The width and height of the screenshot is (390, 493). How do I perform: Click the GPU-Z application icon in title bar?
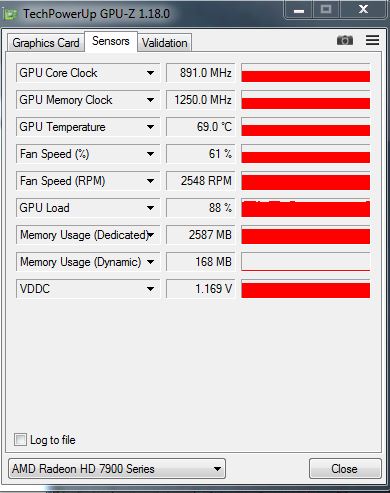pyautogui.click(x=9, y=14)
